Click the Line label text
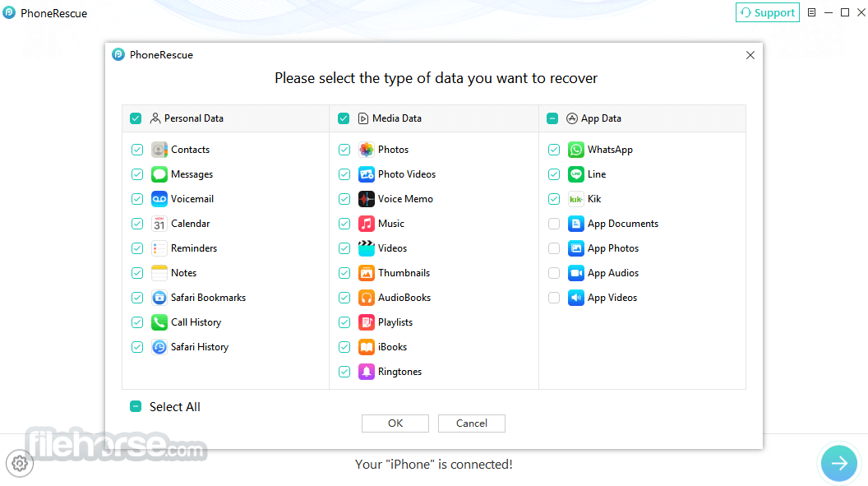This screenshot has height=486, width=868. 597,174
